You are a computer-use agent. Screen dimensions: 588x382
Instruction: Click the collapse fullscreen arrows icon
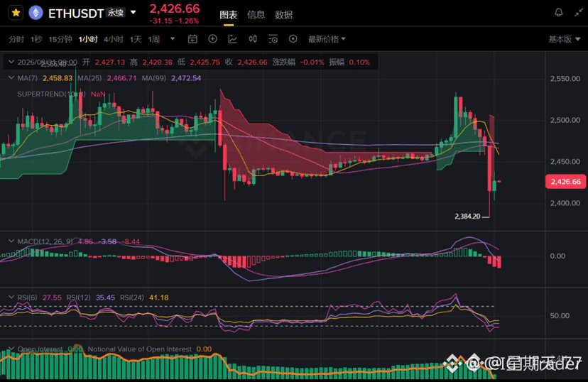[579, 12]
